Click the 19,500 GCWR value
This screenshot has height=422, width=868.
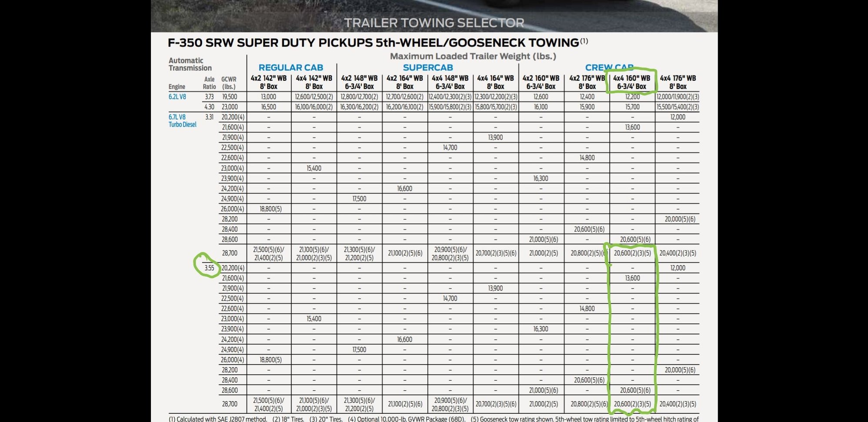point(230,96)
